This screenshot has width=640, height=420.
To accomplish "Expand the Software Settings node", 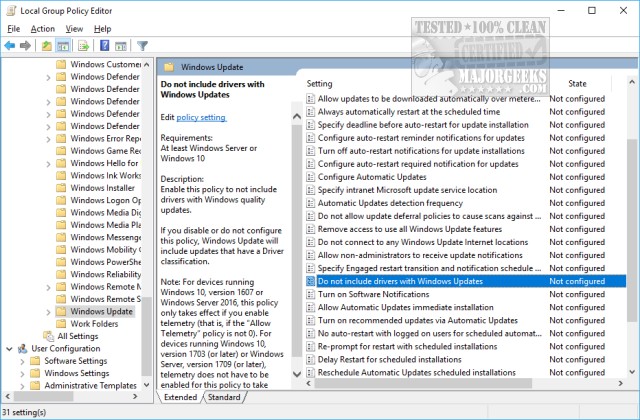I will coord(22,362).
